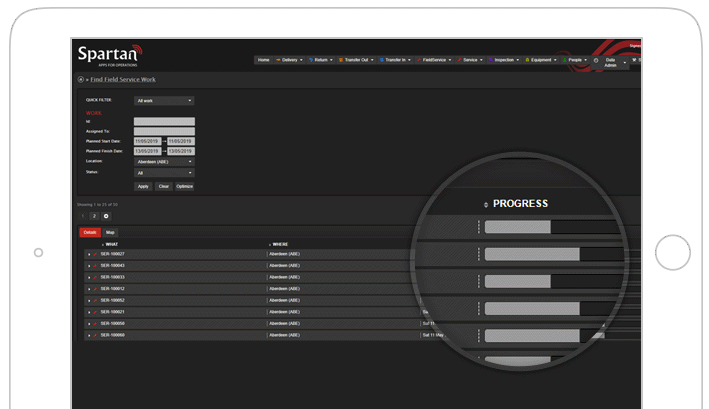Open the Transfer In menu
Screen dimensions: 709x409
[x=395, y=60]
